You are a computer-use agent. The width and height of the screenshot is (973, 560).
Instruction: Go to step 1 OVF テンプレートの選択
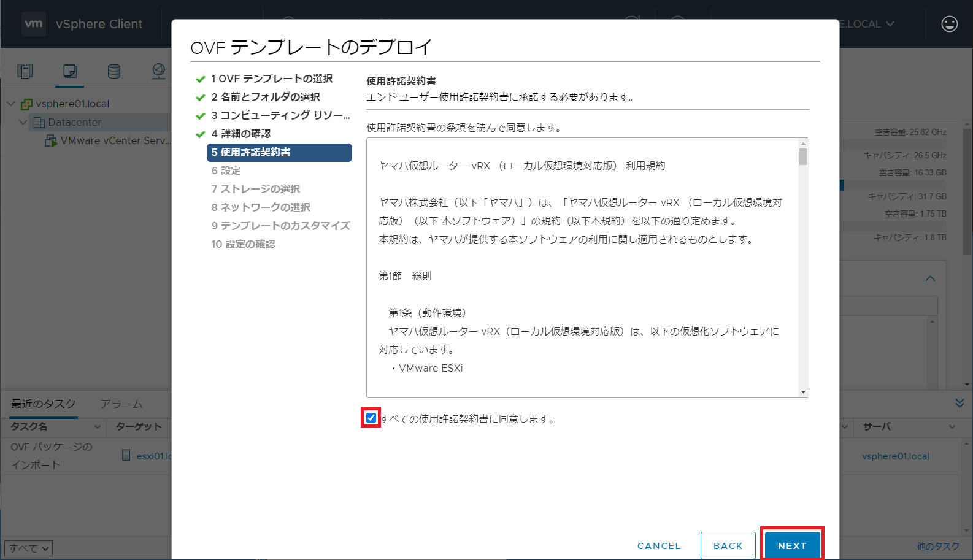272,79
